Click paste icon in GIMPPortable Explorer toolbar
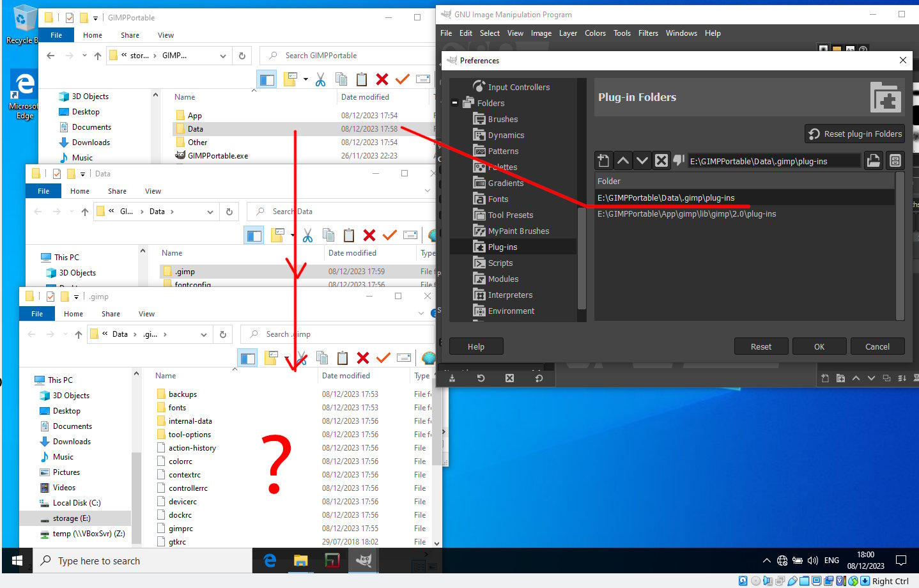 [361, 79]
